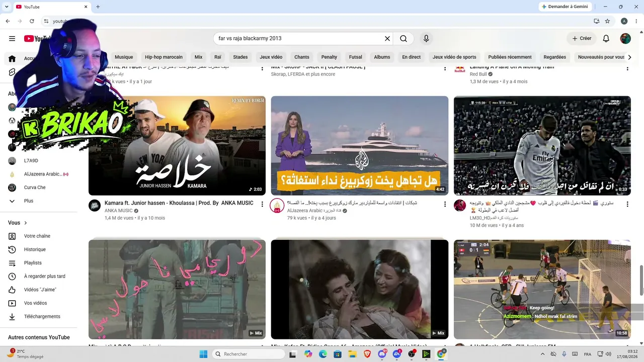Open Kamara ft. Junior hassen video title
Screen dimensions: 644x362
[x=179, y=203]
